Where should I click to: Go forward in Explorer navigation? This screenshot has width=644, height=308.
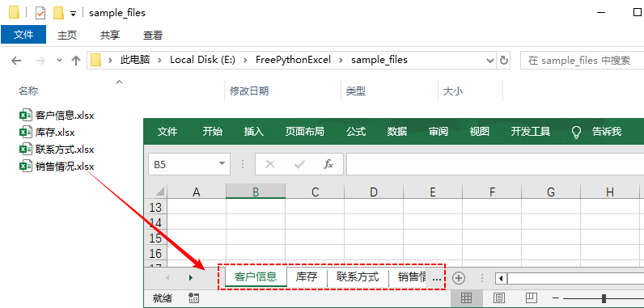40,61
